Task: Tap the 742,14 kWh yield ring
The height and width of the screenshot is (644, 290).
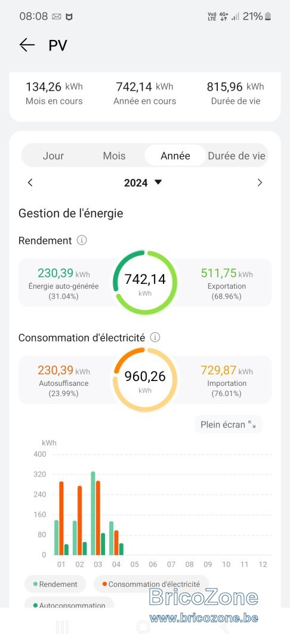Action: [145, 283]
